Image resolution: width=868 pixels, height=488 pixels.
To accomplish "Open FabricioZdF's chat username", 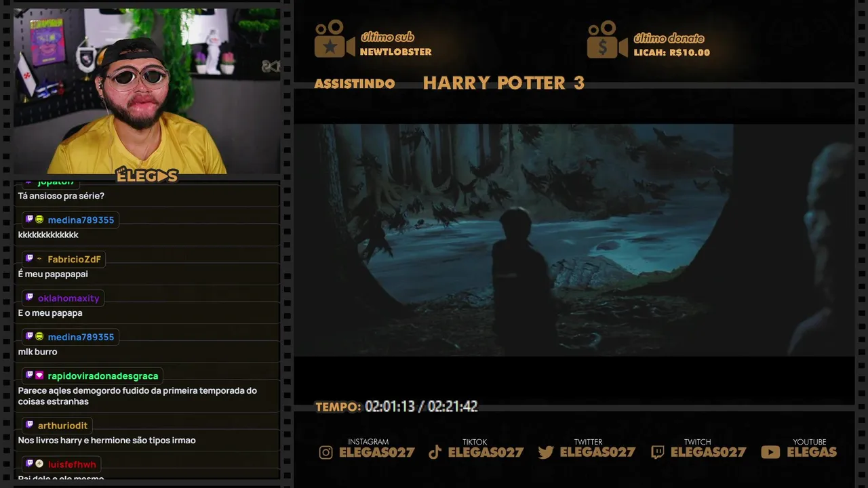I will click(74, 260).
